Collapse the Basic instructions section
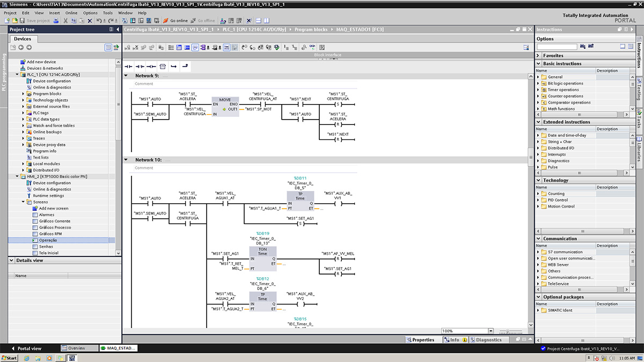Screen dimensions: 644x362 pyautogui.click(x=538, y=64)
